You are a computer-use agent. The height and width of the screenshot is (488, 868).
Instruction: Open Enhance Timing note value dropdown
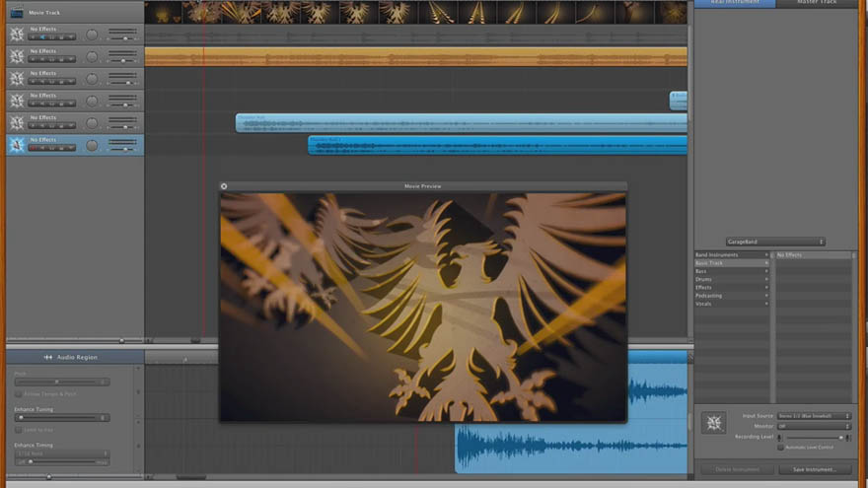click(x=62, y=453)
